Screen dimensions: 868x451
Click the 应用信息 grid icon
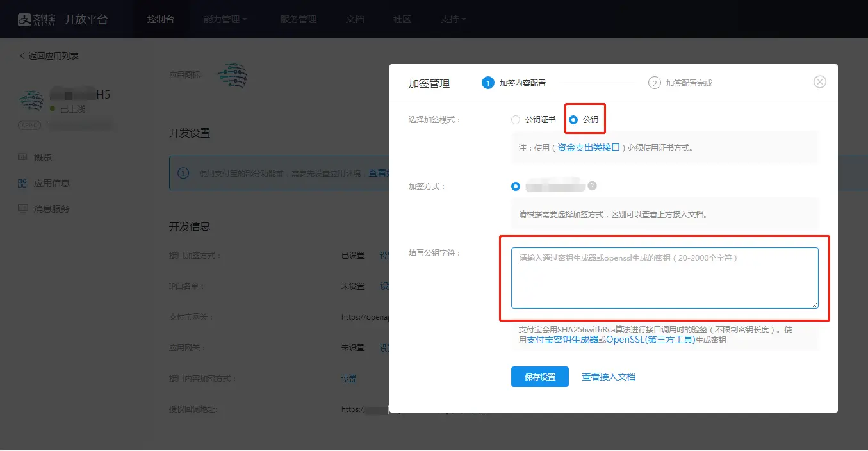[x=22, y=183]
